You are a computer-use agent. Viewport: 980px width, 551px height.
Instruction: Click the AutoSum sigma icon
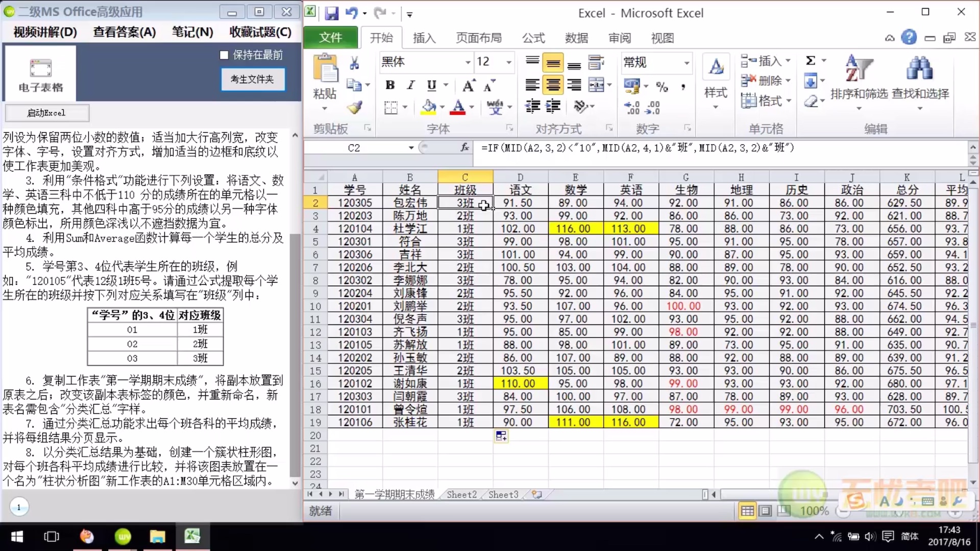click(810, 61)
